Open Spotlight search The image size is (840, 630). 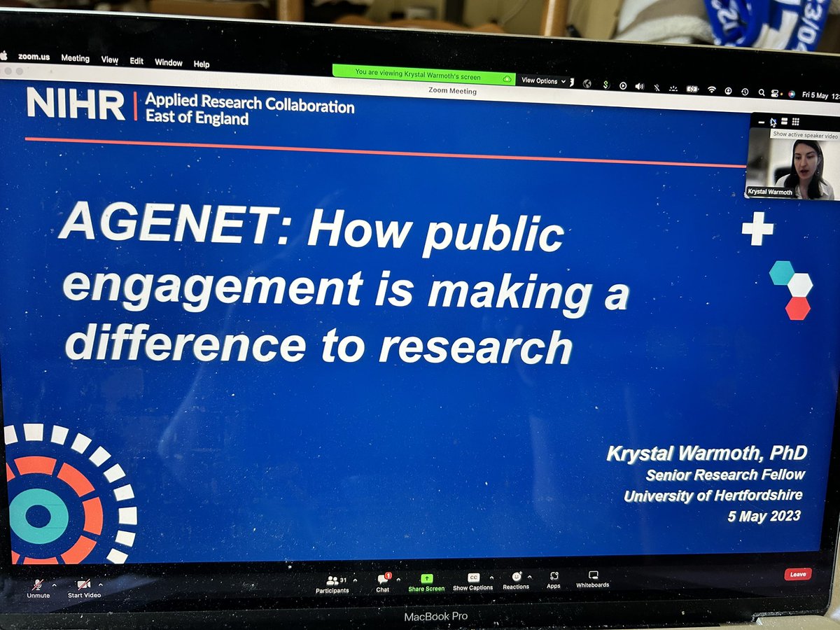(762, 92)
